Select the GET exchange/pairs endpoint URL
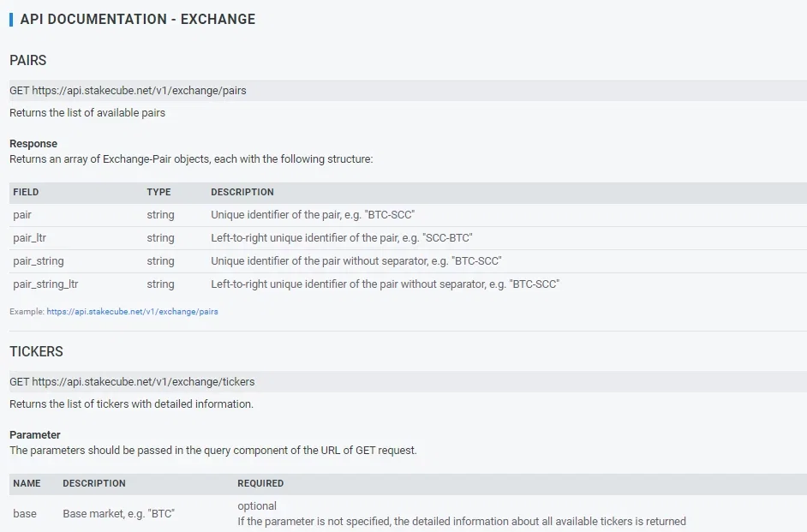 click(x=128, y=91)
